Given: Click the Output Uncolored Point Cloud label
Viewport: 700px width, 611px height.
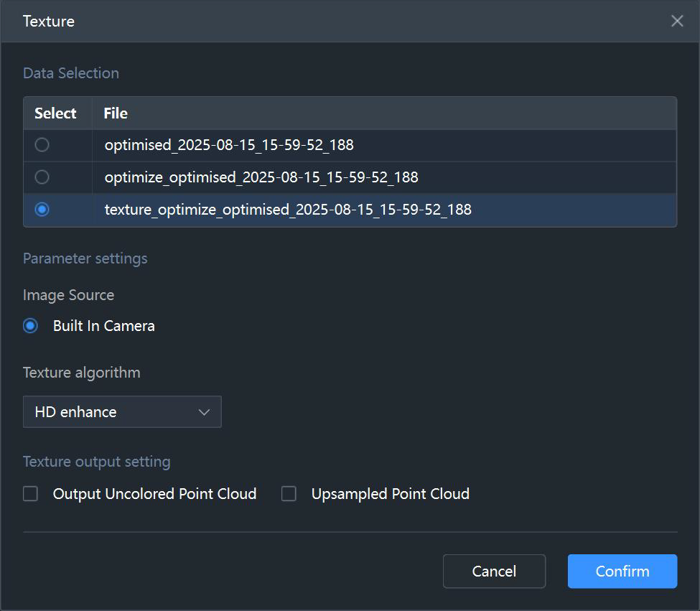Looking at the screenshot, I should [x=154, y=494].
